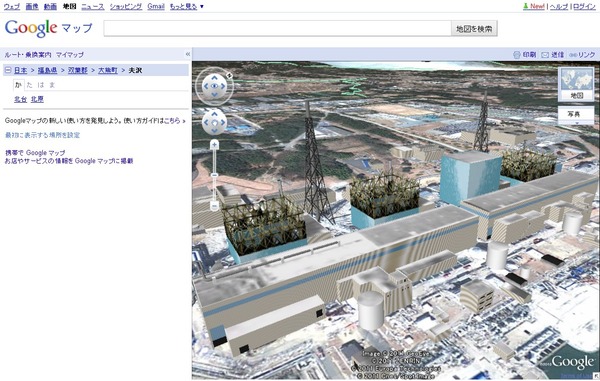Open ニュース in the top bar
The height and width of the screenshot is (381, 600).
[x=93, y=7]
